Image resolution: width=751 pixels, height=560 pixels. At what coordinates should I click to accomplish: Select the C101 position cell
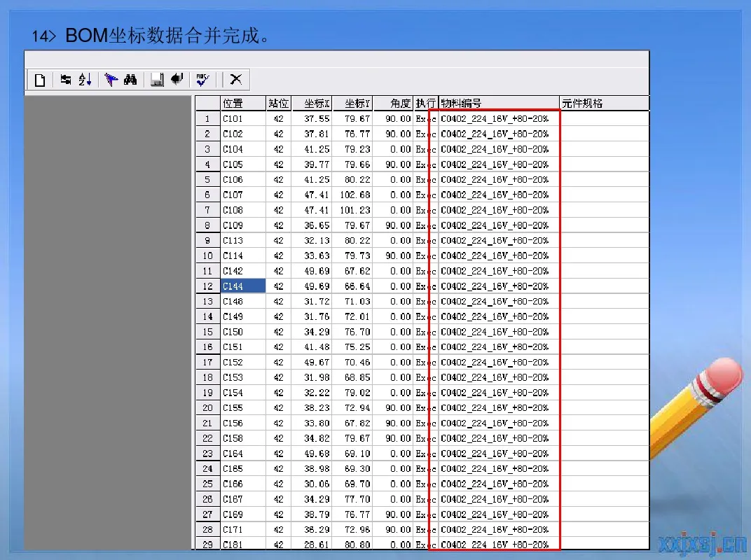click(x=243, y=119)
